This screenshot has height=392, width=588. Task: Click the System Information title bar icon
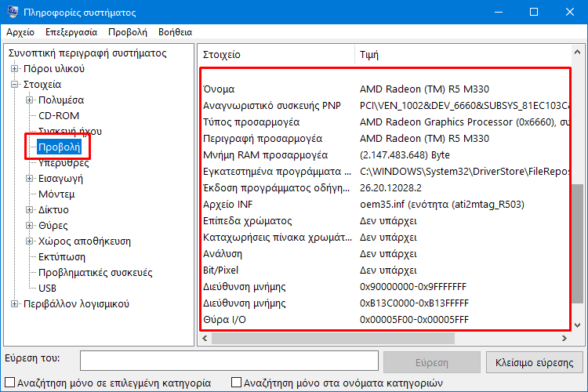pyautogui.click(x=13, y=12)
